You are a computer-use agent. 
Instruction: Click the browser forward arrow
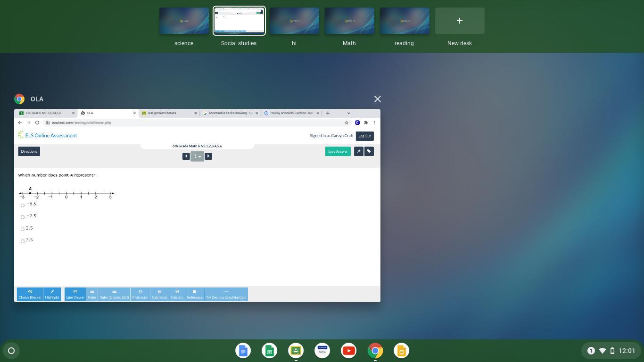pyautogui.click(x=28, y=123)
